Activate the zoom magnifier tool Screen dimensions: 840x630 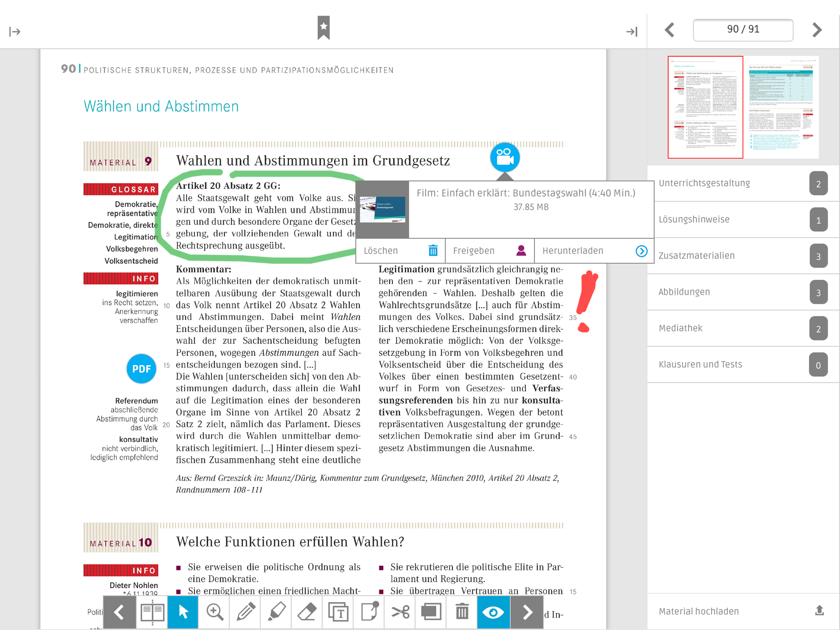coord(215,612)
